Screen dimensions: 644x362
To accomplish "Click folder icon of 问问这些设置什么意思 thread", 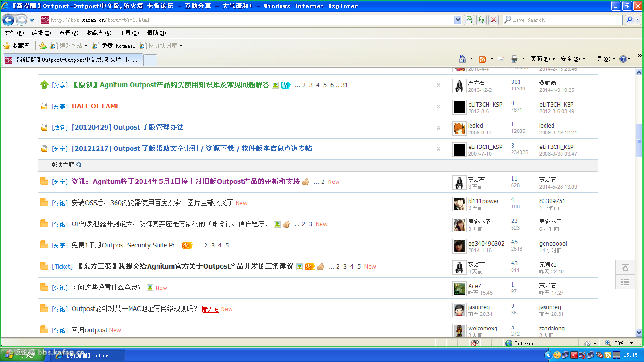I will point(44,287).
